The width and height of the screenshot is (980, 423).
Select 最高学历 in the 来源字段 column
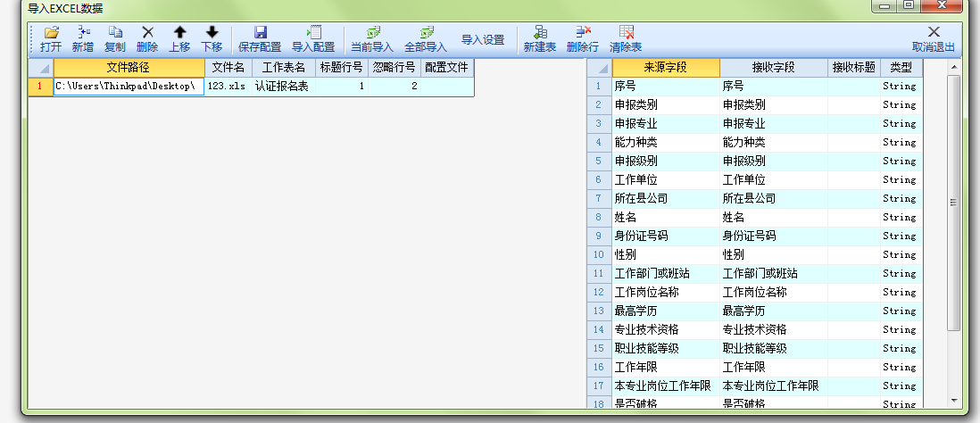pyautogui.click(x=666, y=311)
